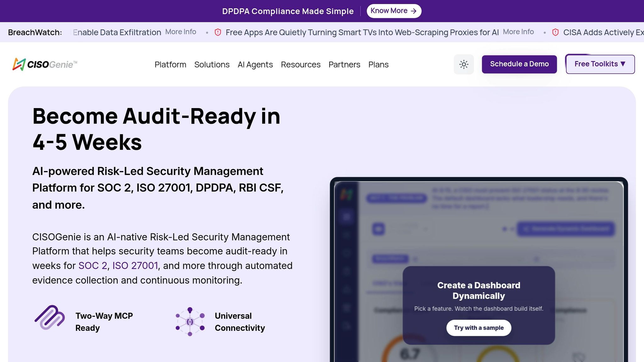This screenshot has width=644, height=362.
Task: Open the Enable Data Exfiltration headline
Action: tap(117, 32)
